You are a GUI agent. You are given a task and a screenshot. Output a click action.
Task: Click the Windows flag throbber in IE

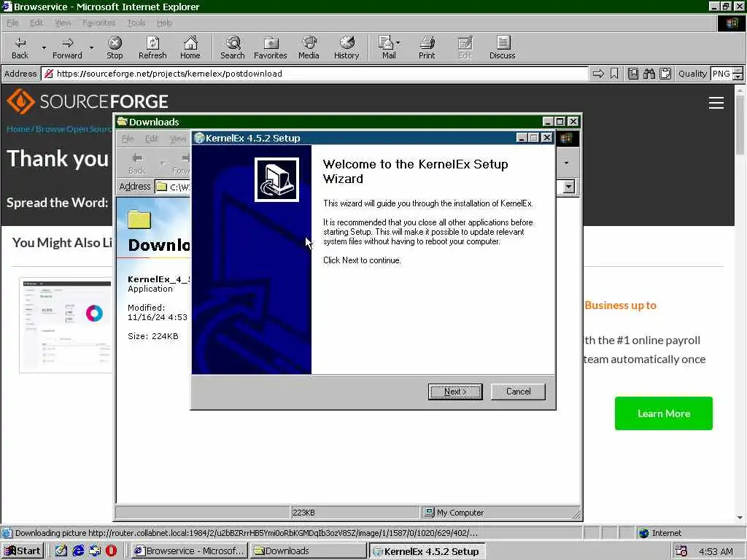pos(732,23)
